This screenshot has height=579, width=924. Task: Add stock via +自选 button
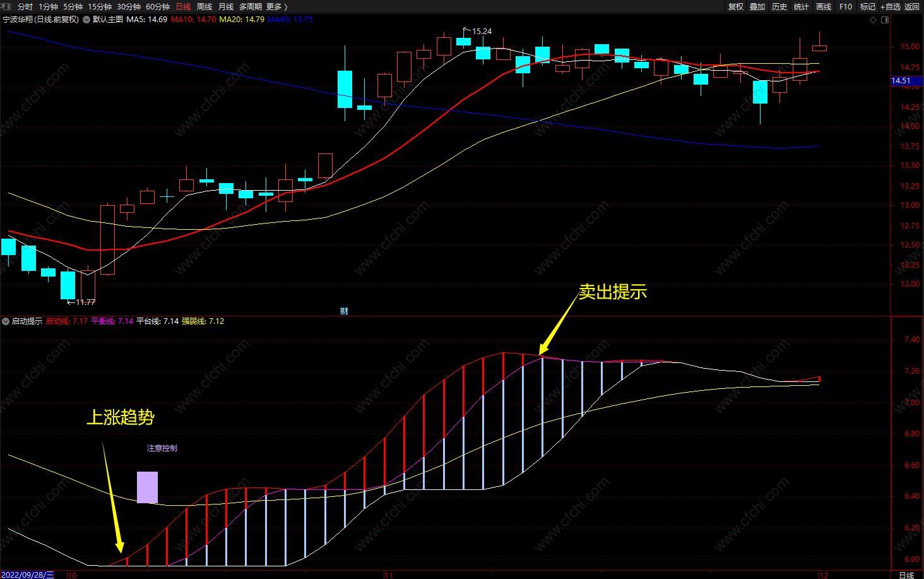point(891,6)
